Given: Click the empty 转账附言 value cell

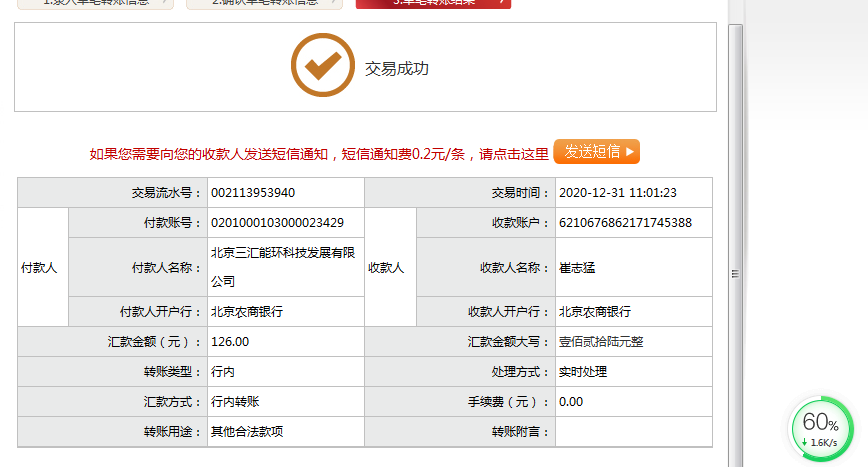Looking at the screenshot, I should tap(633, 432).
